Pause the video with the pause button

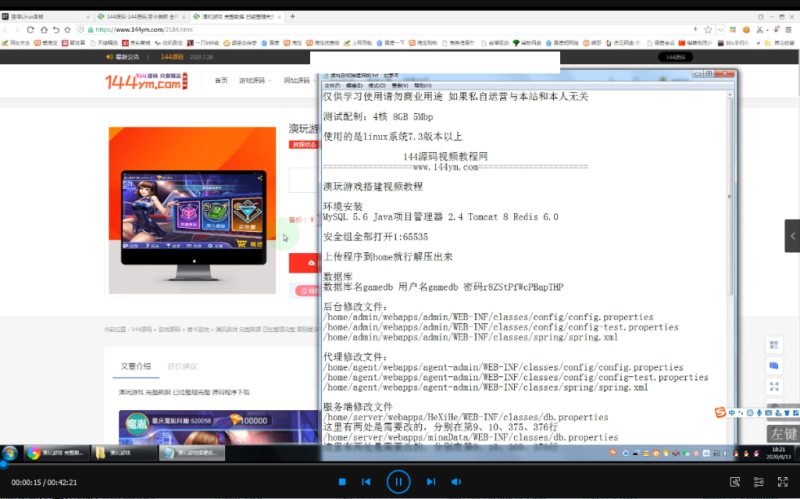(398, 482)
